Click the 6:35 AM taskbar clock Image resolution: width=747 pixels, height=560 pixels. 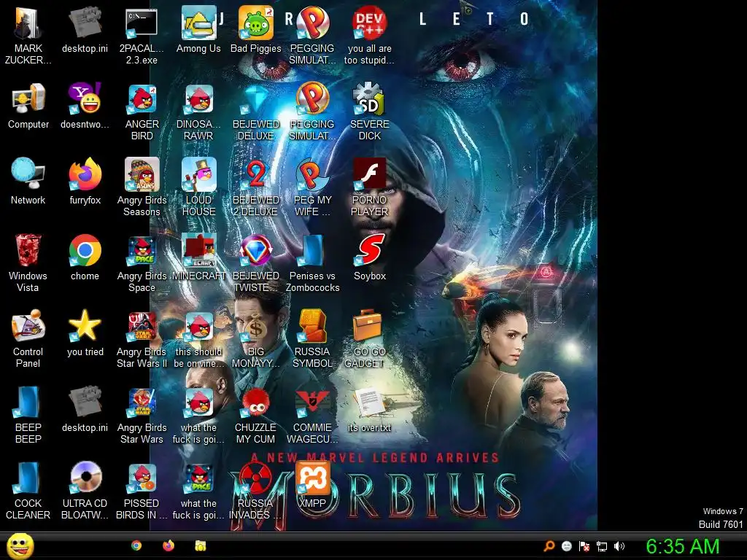point(682,546)
